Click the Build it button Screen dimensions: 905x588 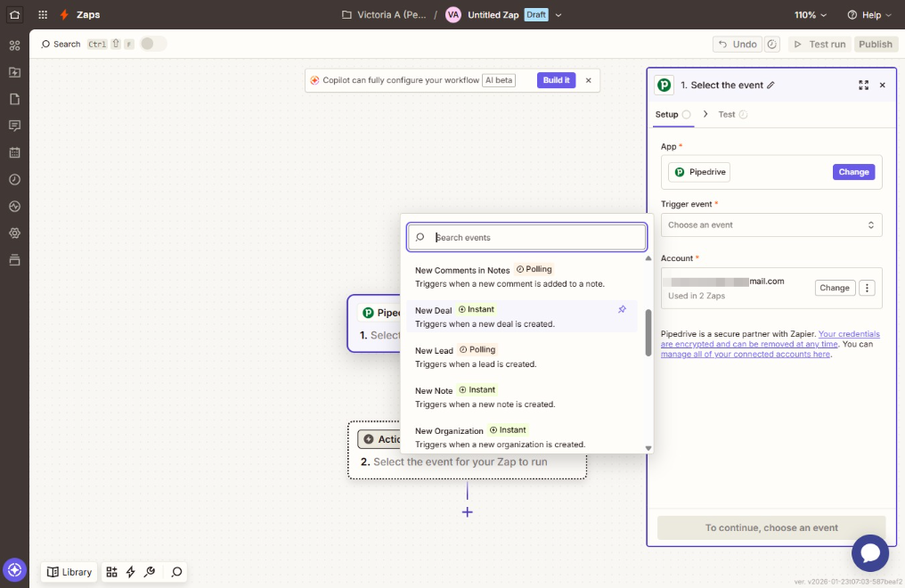[557, 80]
